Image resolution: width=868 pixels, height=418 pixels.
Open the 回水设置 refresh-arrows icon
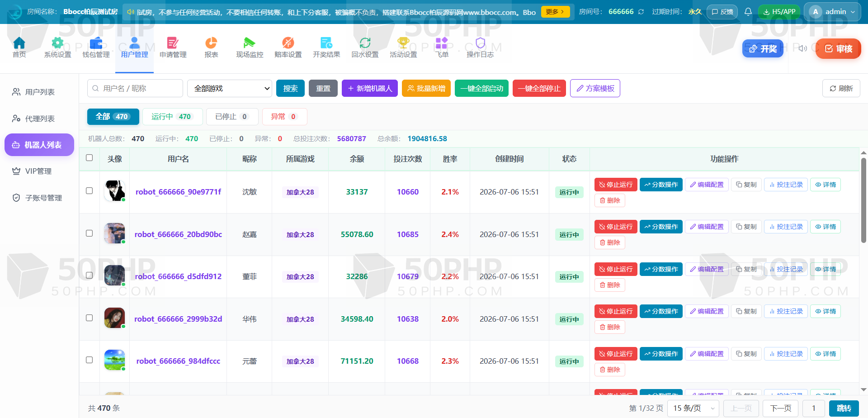[365, 43]
